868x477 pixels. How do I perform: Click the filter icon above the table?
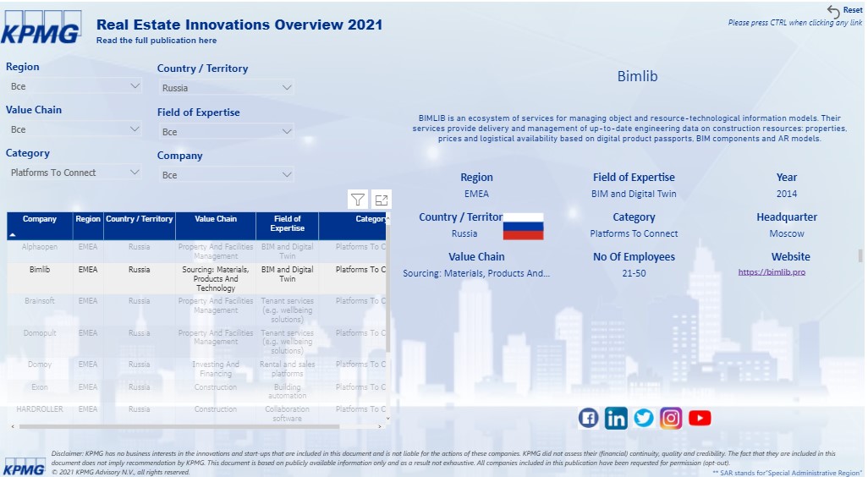[358, 200]
